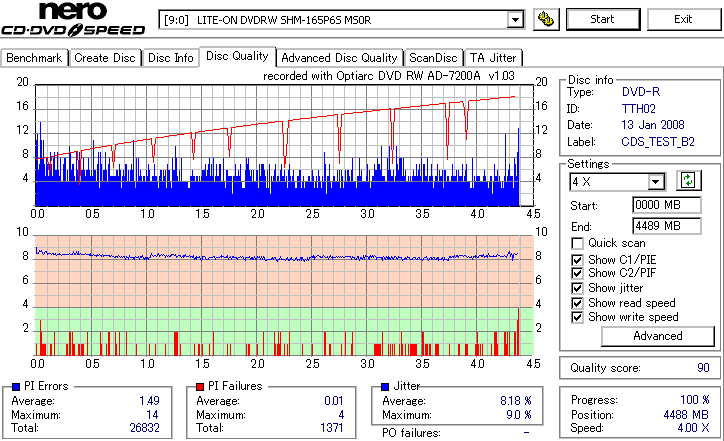The height and width of the screenshot is (441, 724).
Task: Click PI Errors total value 26832
Action: tap(145, 428)
